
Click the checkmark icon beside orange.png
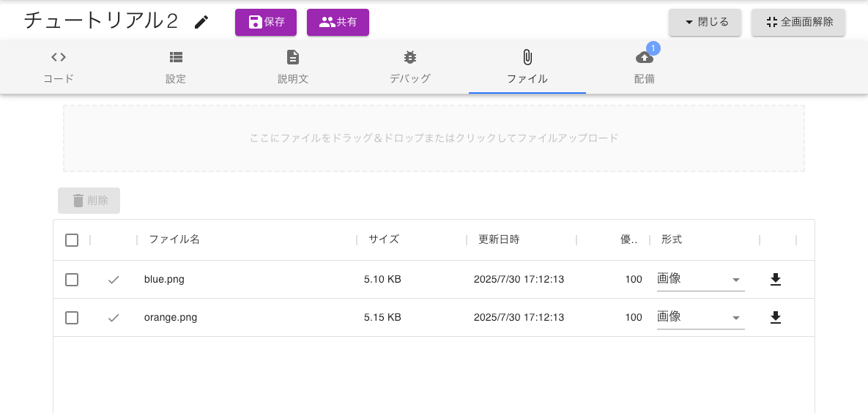[114, 317]
